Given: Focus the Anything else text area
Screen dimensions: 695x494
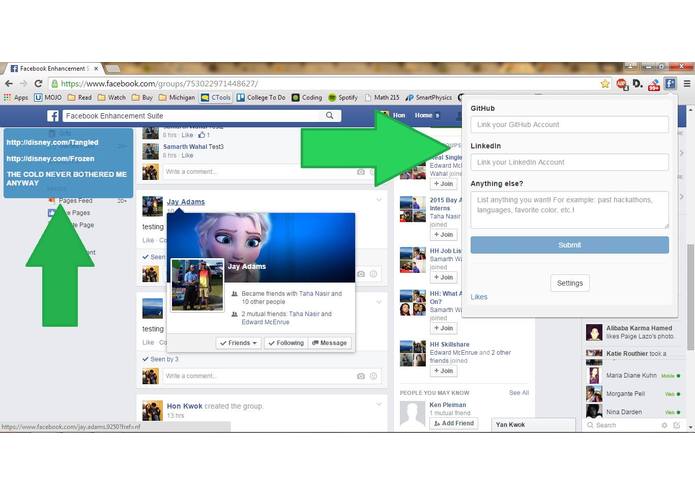Looking at the screenshot, I should [570, 210].
